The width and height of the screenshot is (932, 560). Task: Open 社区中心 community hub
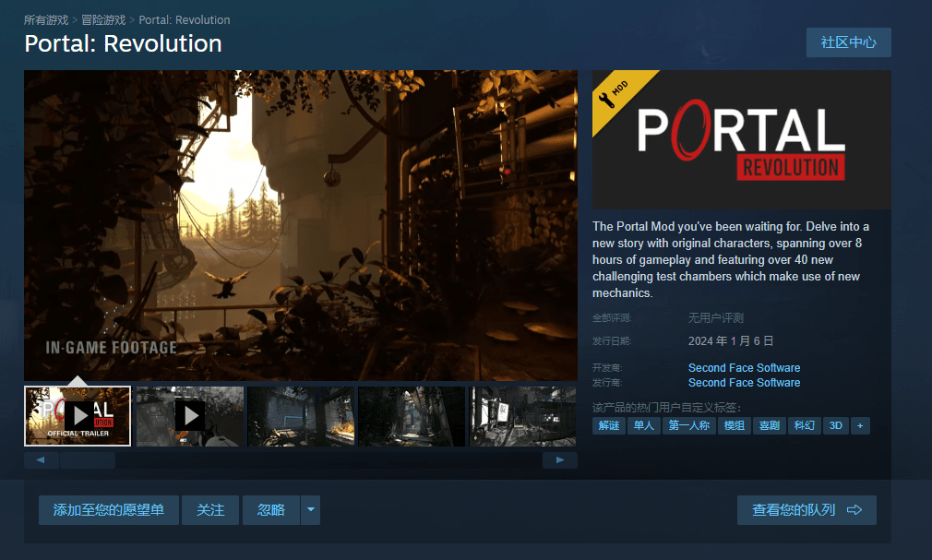pyautogui.click(x=848, y=42)
